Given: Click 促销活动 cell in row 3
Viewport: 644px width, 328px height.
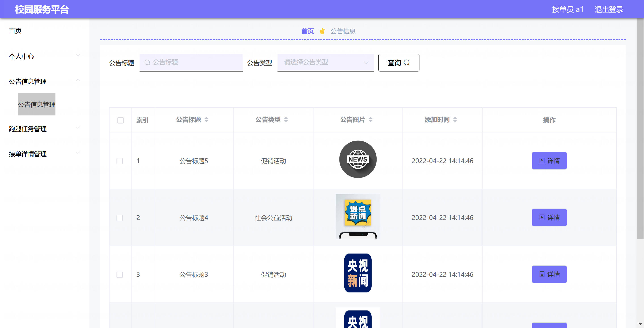Looking at the screenshot, I should 273,275.
